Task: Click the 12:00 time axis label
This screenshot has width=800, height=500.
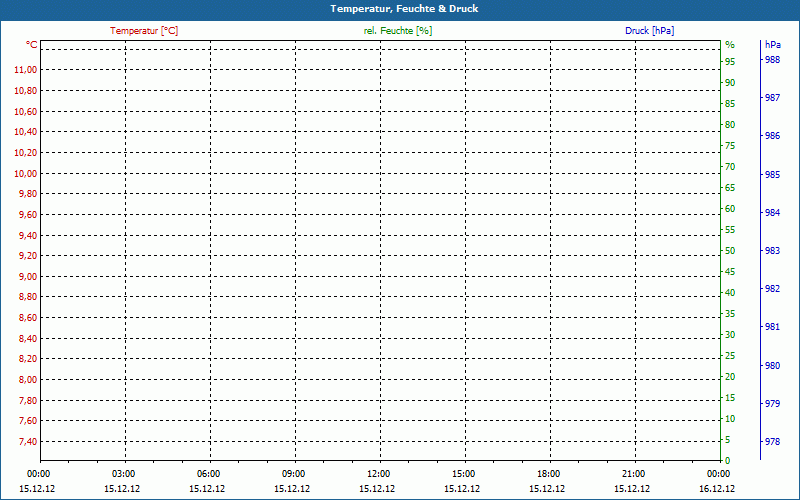Action: pyautogui.click(x=379, y=474)
